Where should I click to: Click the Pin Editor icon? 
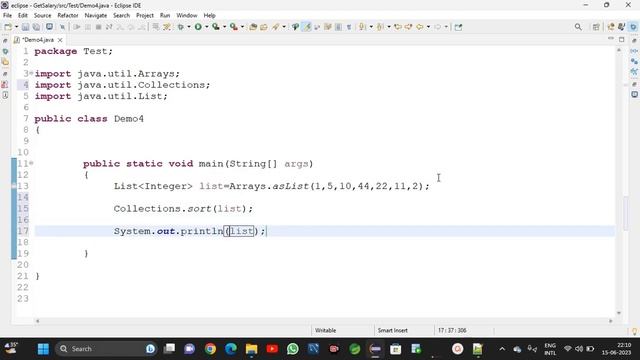pos(458,27)
